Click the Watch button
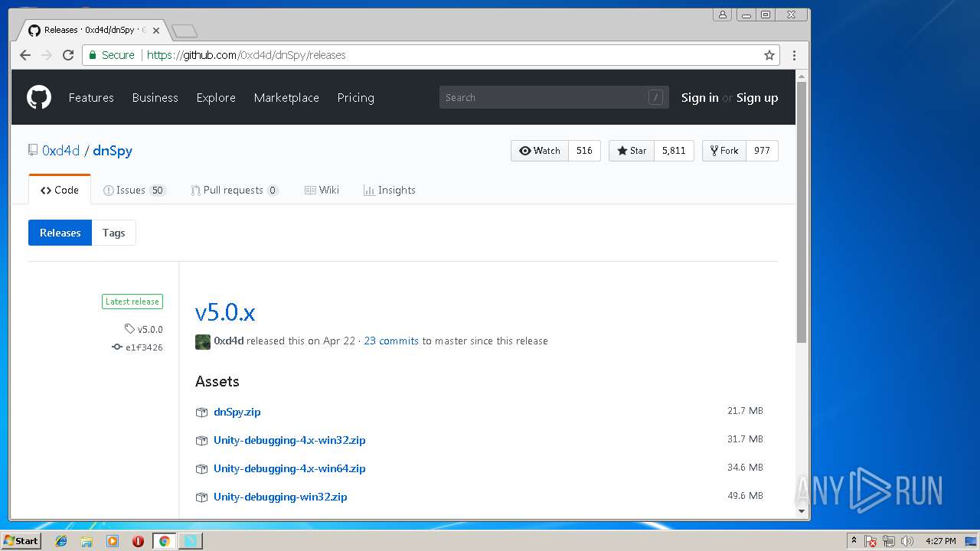980x551 pixels. [x=540, y=151]
